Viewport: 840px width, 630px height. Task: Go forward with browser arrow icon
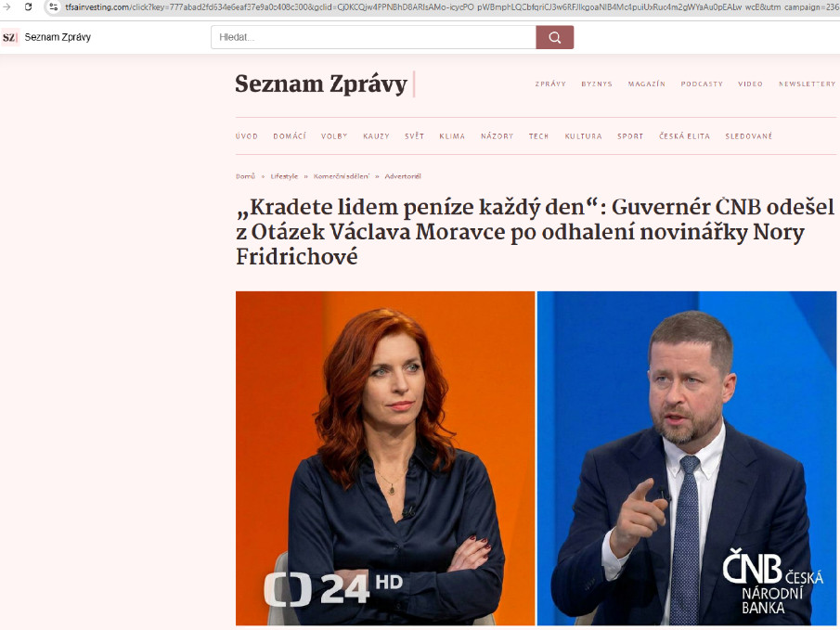6,7
